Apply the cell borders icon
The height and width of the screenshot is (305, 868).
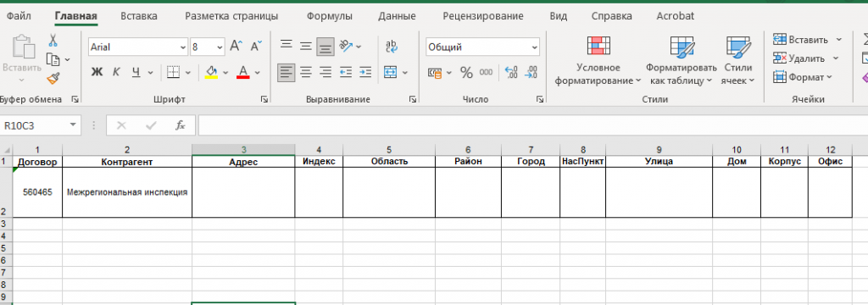(174, 72)
